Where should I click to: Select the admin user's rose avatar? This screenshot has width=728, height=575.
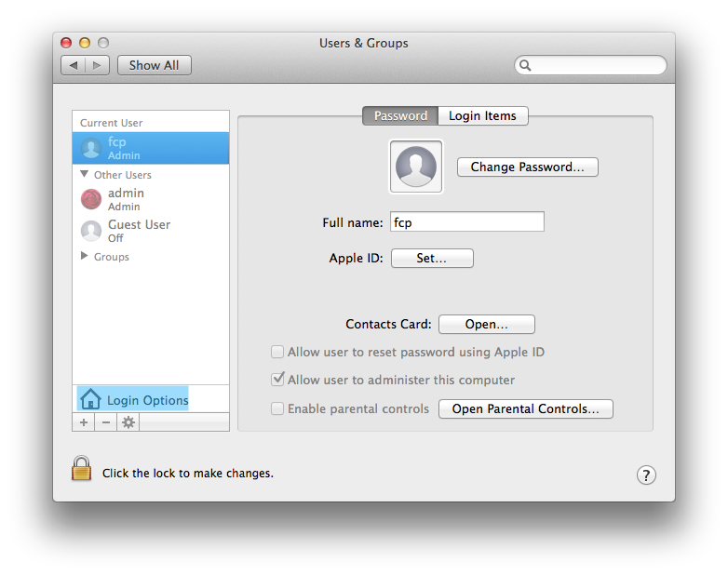[x=91, y=199]
